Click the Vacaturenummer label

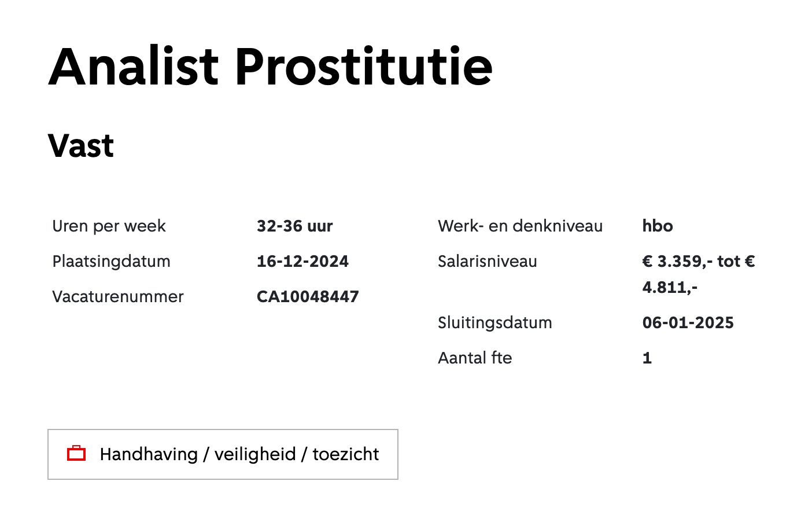pos(117,296)
